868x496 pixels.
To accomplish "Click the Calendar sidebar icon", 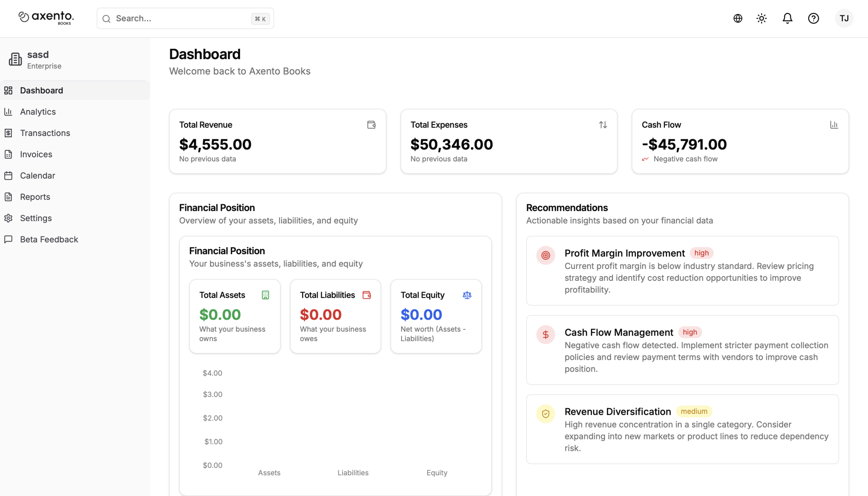I will pyautogui.click(x=8, y=175).
